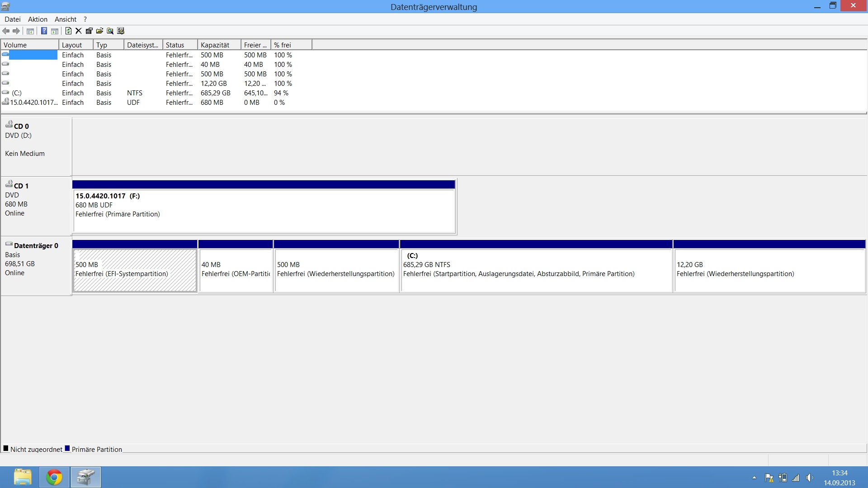Open Properties via the toolbar icon
Image resolution: width=868 pixels, height=488 pixels.
click(89, 31)
